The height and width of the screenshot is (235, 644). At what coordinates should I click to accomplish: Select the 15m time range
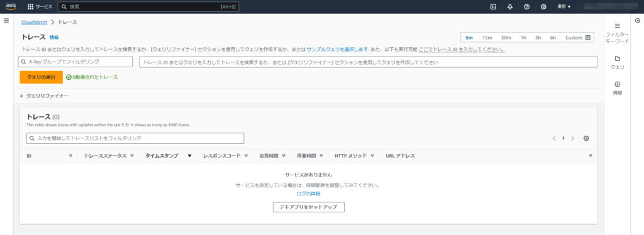point(487,38)
